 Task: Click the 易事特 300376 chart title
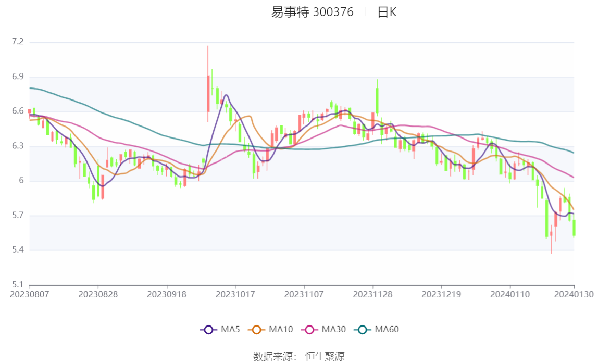click(313, 12)
